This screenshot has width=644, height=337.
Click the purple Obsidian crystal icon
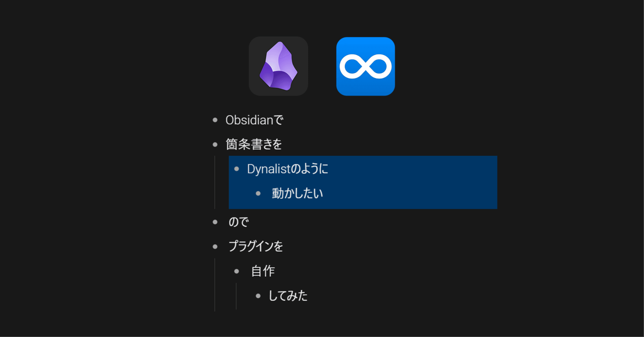[x=278, y=66]
